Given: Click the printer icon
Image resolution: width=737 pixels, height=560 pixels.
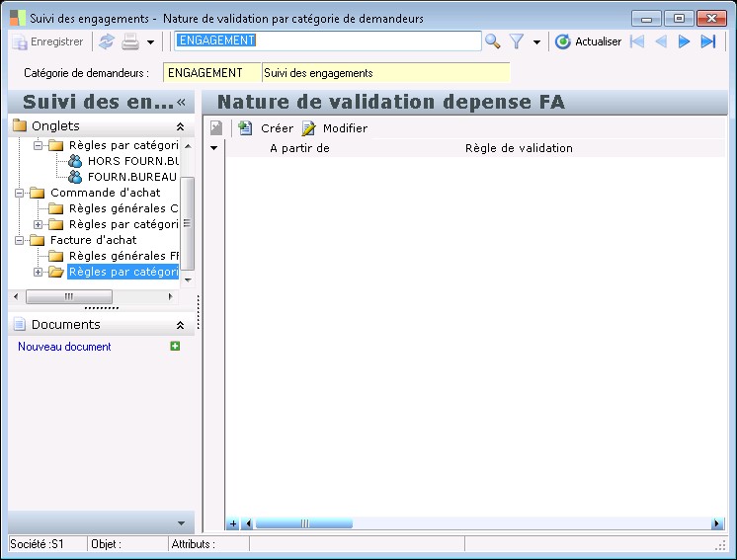Looking at the screenshot, I should point(130,41).
